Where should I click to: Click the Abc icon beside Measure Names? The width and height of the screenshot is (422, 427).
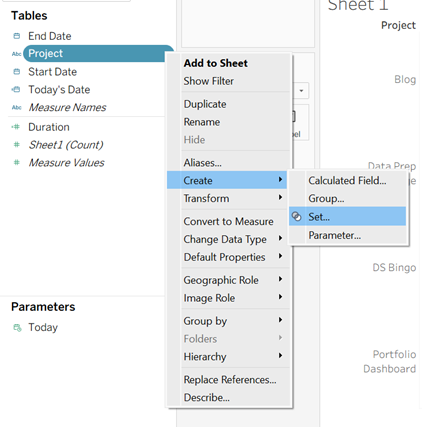click(x=17, y=107)
